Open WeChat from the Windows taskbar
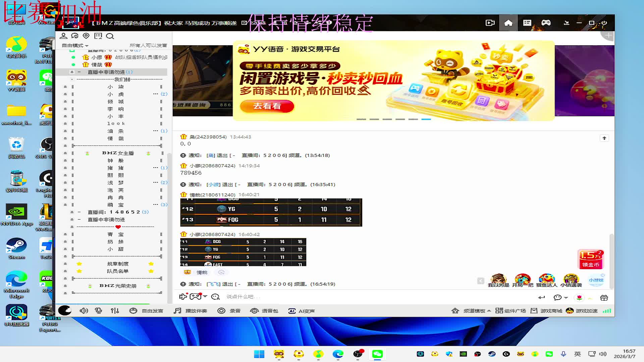 click(377, 354)
